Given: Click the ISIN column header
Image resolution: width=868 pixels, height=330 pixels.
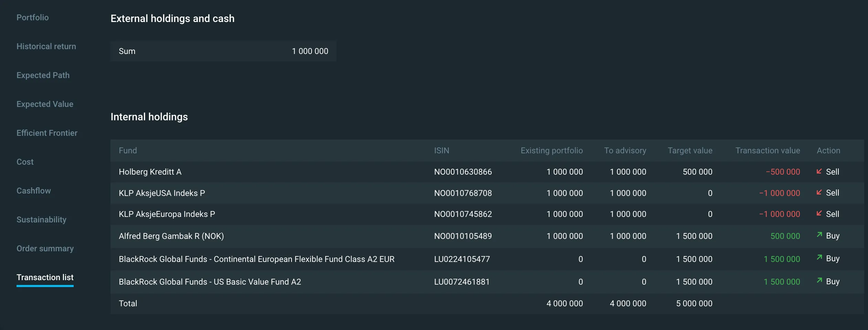Looking at the screenshot, I should (442, 151).
